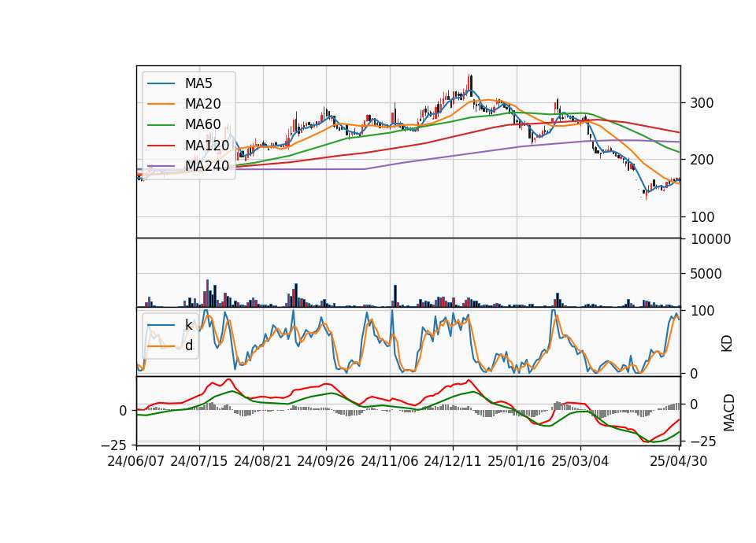Click the MA120 legend label
The image size is (756, 543).
[207, 145]
